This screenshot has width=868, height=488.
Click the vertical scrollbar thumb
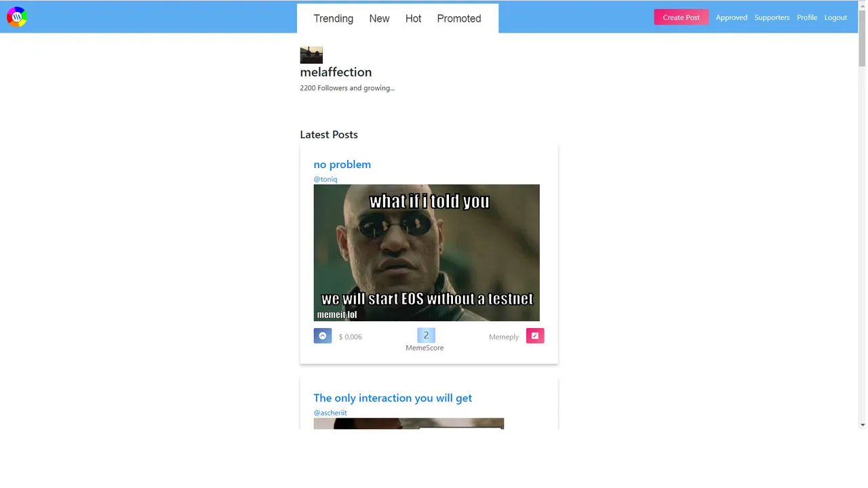[862, 38]
